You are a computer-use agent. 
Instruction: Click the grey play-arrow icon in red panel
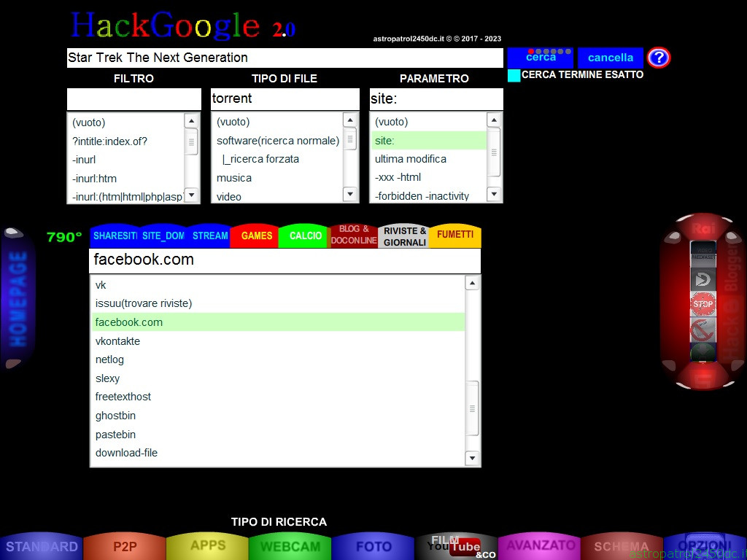[703, 279]
